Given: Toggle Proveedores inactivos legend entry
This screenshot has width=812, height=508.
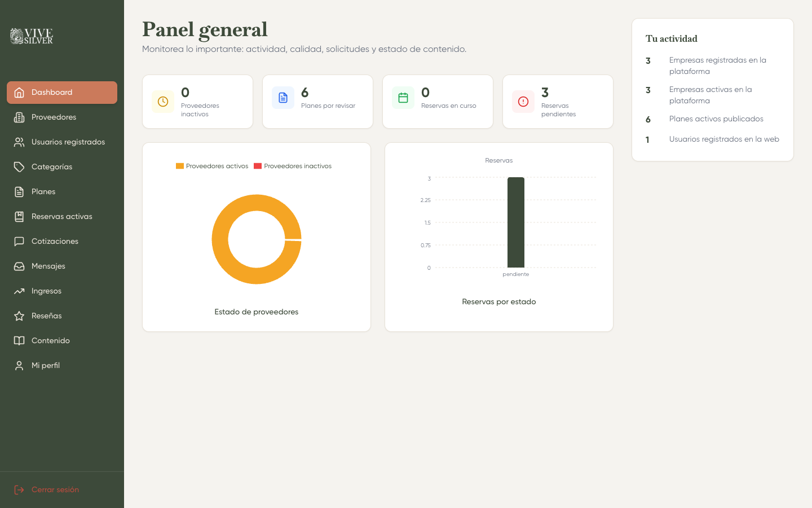Looking at the screenshot, I should (293, 166).
